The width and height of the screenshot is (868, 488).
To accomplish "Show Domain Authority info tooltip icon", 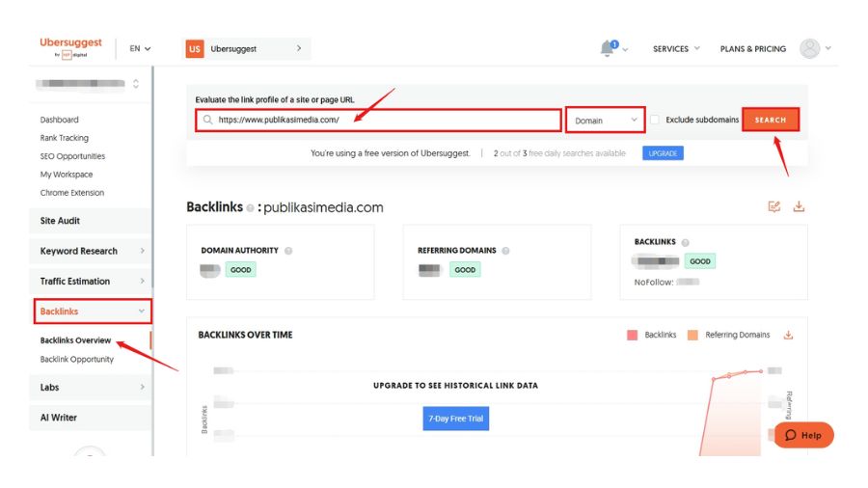I will [x=288, y=251].
